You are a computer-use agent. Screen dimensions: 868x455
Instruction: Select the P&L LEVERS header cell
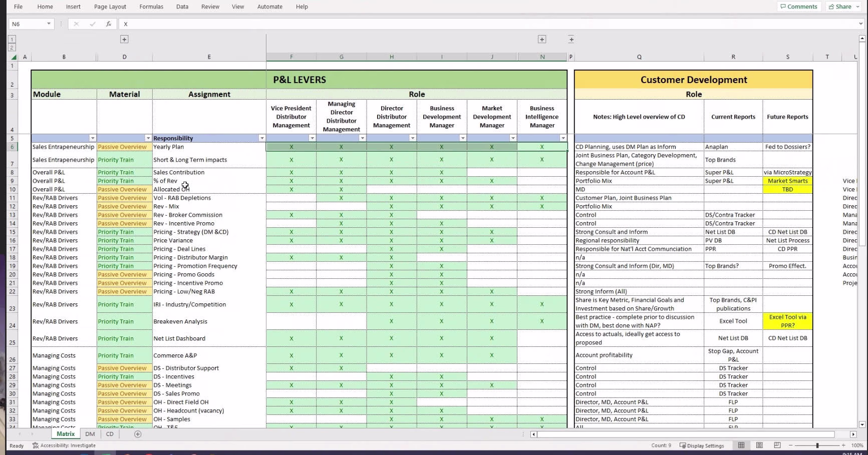click(x=299, y=80)
